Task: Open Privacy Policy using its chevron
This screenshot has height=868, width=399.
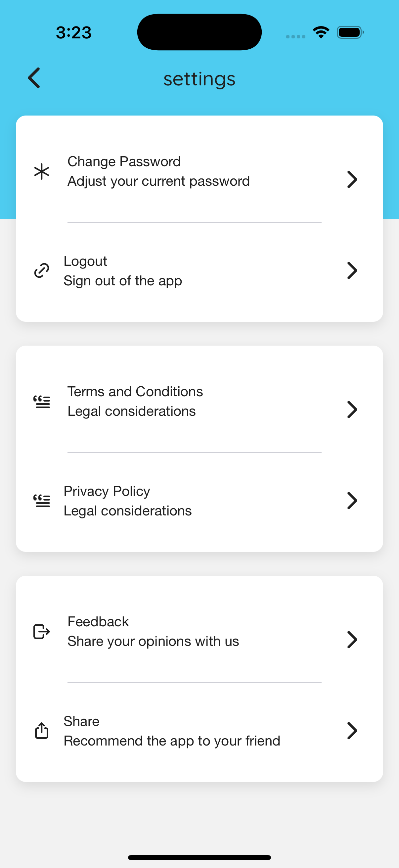Action: (352, 501)
